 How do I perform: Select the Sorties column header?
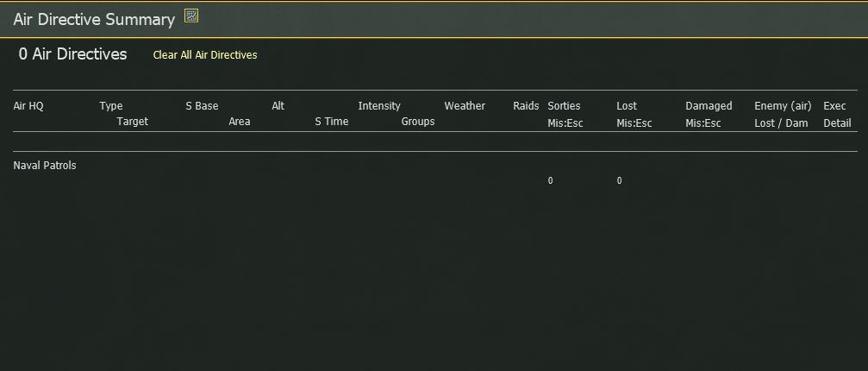click(564, 106)
